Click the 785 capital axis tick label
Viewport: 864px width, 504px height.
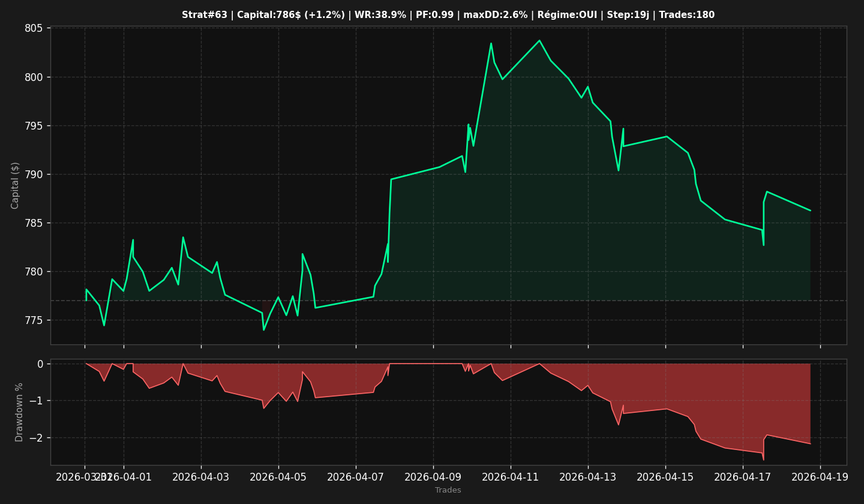pos(34,223)
